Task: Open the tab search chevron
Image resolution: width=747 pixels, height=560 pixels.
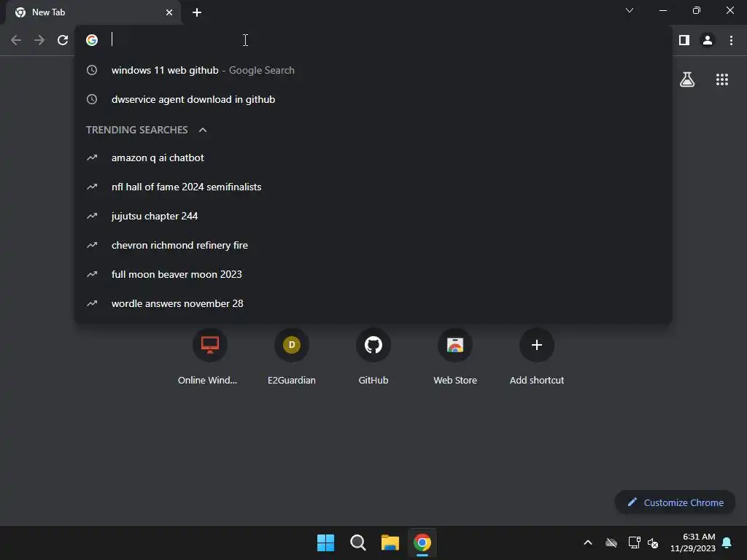Action: 630,10
